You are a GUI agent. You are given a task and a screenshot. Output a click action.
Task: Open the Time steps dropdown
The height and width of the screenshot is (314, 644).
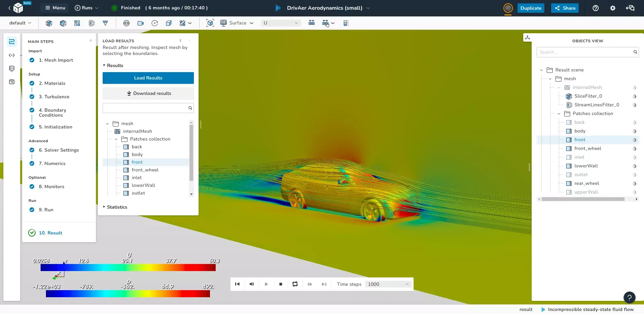[388, 284]
